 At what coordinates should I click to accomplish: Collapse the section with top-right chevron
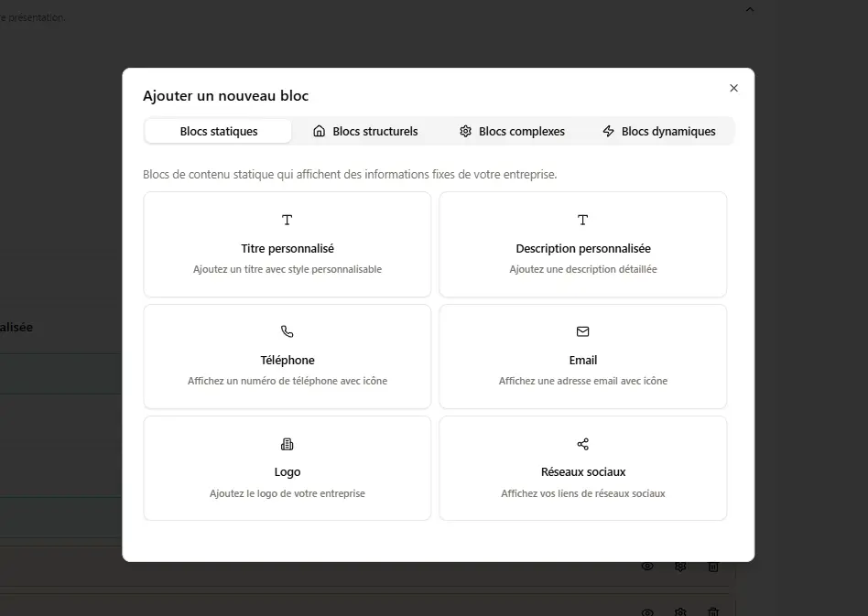750,9
